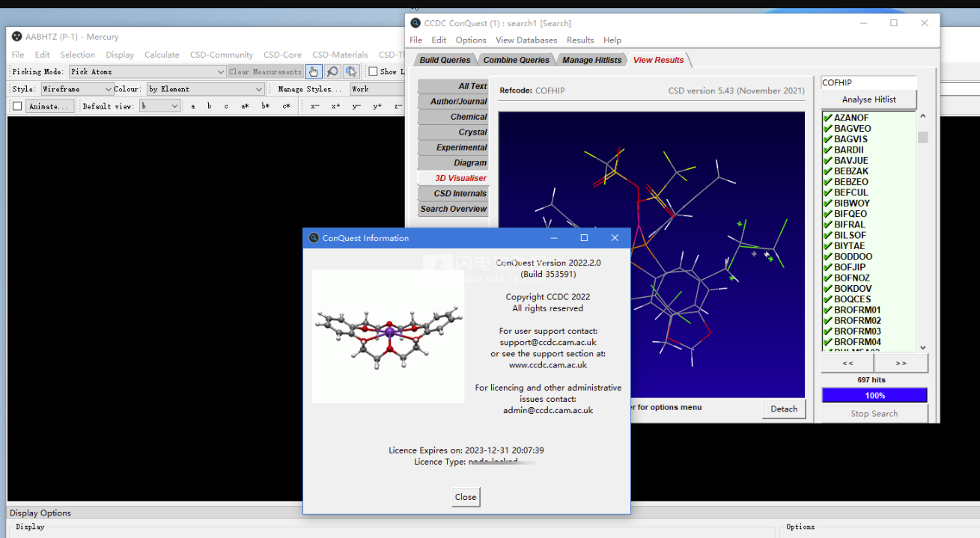This screenshot has width=980, height=538.
Task: Open the Search Overview side tab
Action: point(453,209)
